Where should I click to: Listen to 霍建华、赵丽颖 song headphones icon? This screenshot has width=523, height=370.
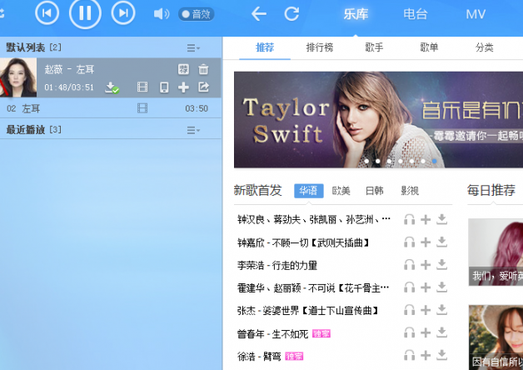(x=409, y=288)
